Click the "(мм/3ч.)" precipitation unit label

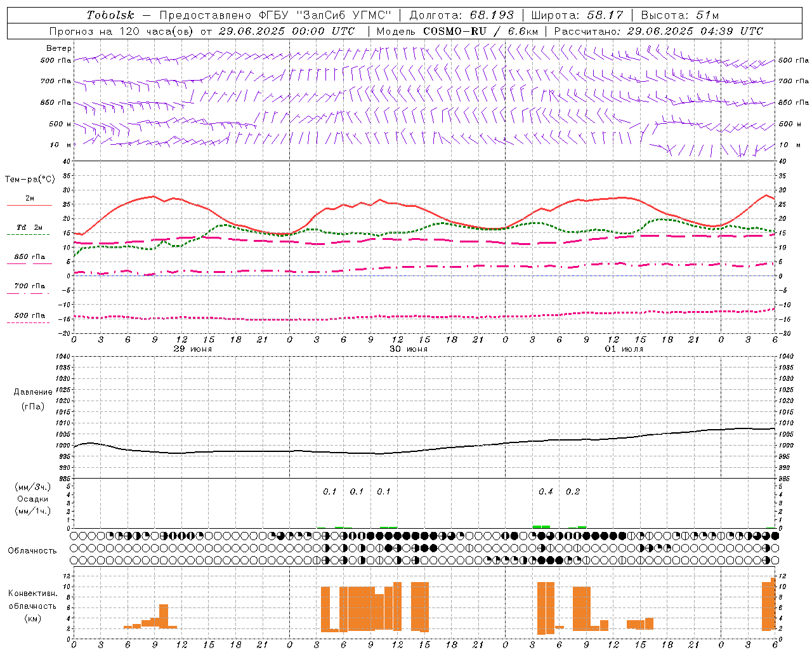(33, 487)
